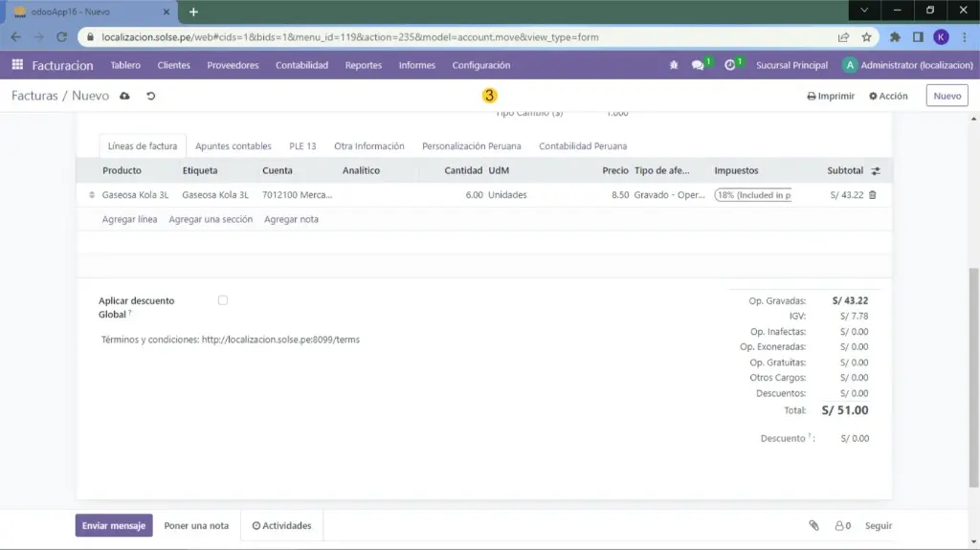Click the cloud save record icon
980x550 pixels.
(x=126, y=96)
